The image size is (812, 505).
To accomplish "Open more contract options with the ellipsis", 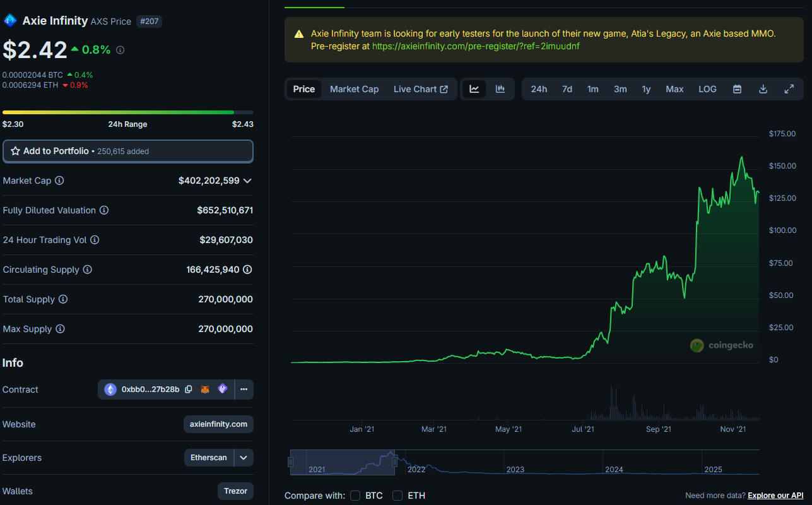I will 244,389.
